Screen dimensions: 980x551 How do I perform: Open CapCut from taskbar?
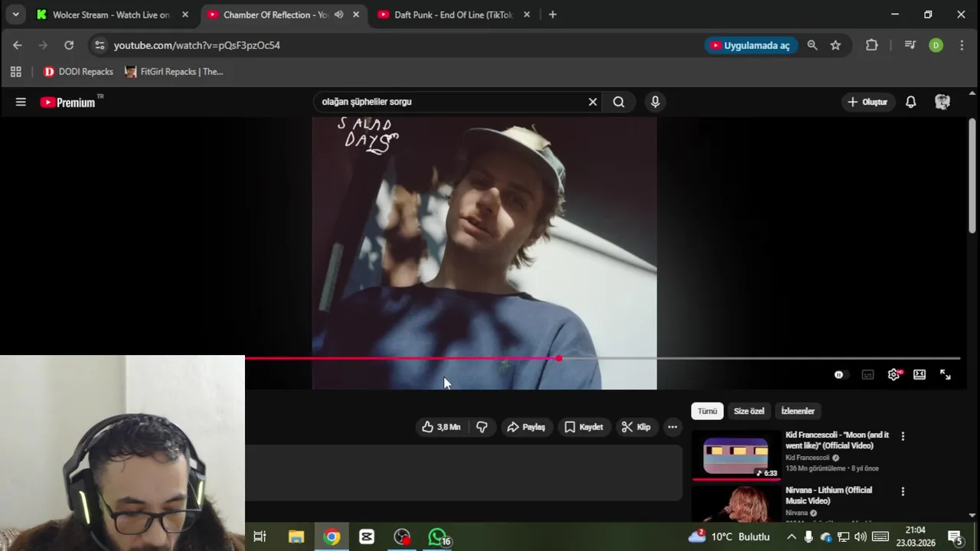[x=367, y=537]
